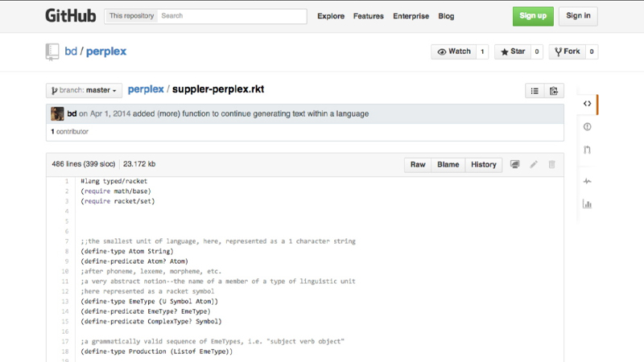Open the Pulse sidebar icon
Image resolution: width=644 pixels, height=362 pixels.
point(588,181)
